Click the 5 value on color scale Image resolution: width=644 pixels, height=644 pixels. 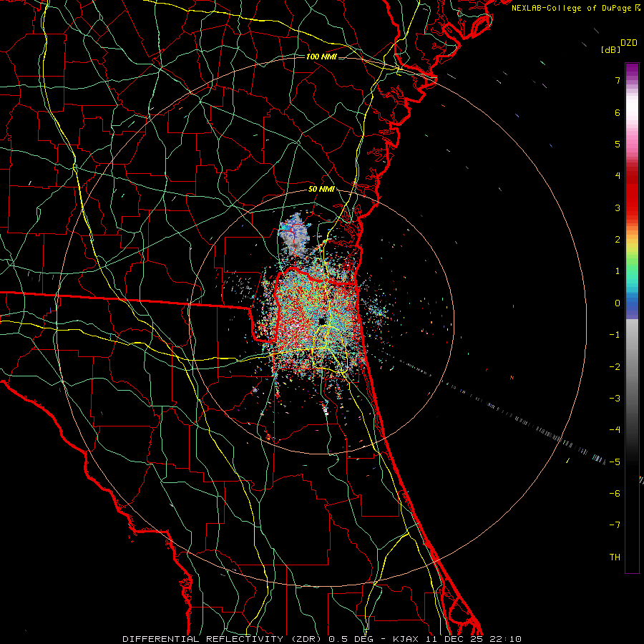tap(618, 144)
